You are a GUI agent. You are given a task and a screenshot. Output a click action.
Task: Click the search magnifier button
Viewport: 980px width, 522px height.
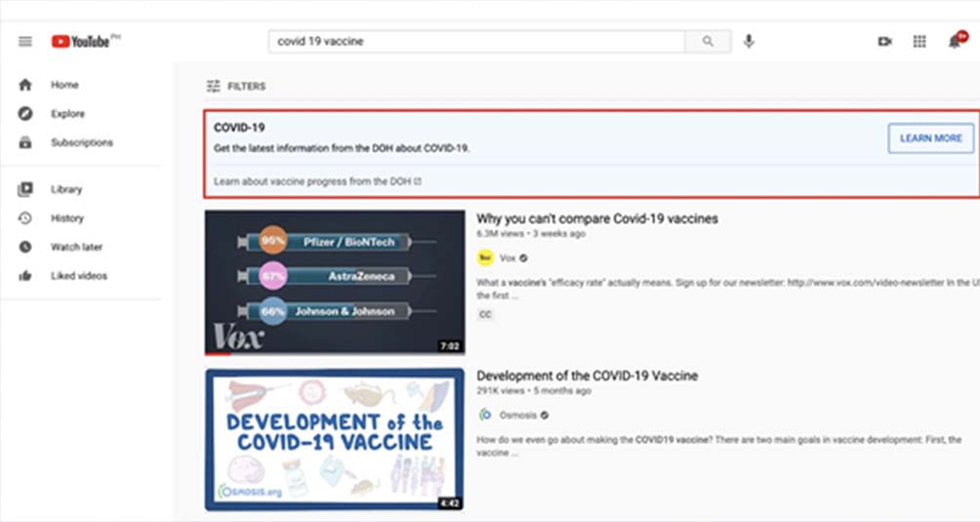click(708, 41)
